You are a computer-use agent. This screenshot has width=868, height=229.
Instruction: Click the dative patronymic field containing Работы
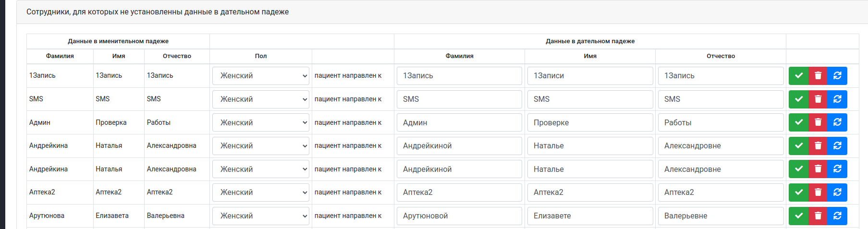click(x=721, y=122)
